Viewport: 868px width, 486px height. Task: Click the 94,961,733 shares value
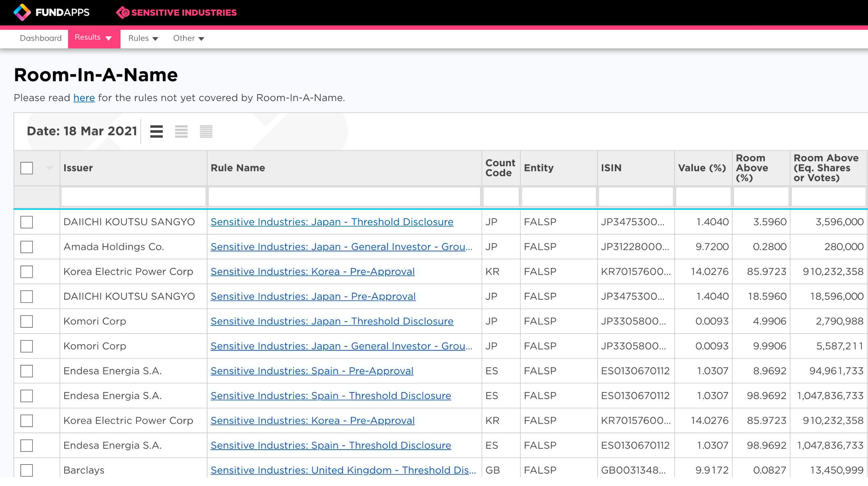tap(836, 371)
